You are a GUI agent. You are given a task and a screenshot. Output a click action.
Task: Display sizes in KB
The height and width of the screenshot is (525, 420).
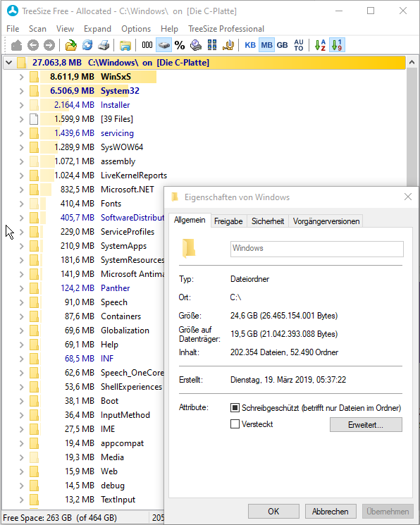(x=250, y=45)
